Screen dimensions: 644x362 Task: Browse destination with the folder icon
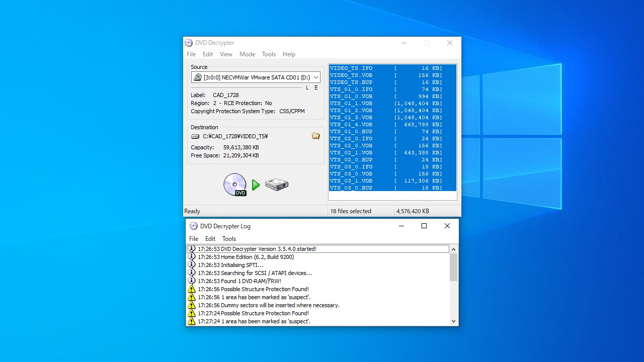click(316, 136)
